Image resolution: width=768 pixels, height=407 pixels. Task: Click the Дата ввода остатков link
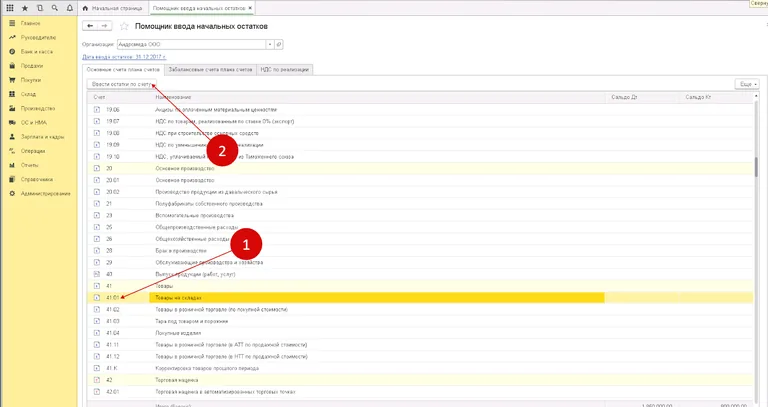(122, 57)
